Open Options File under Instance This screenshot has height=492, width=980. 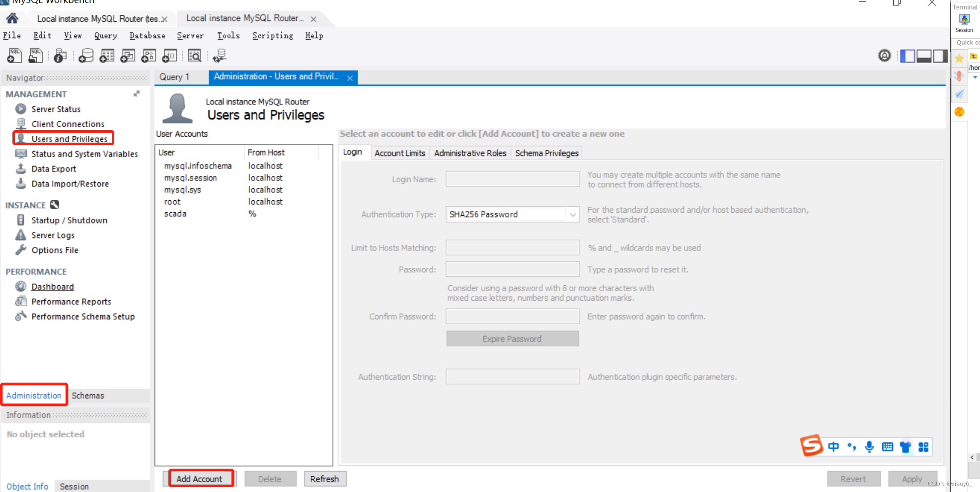(55, 250)
